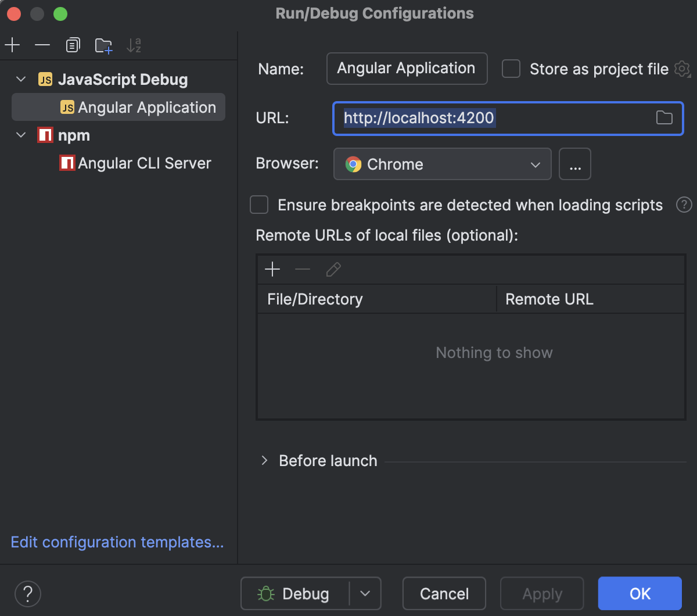Focus the Name input field
The image size is (697, 616).
[x=407, y=68]
